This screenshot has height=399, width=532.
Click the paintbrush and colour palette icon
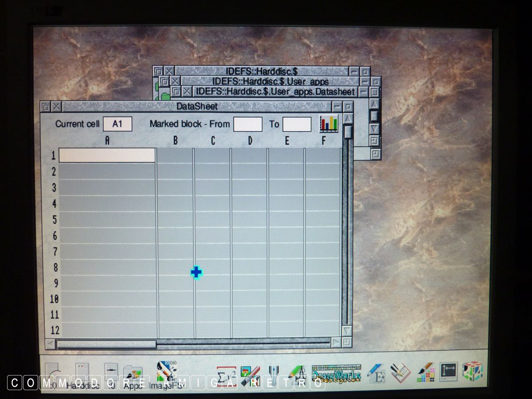[x=426, y=373]
